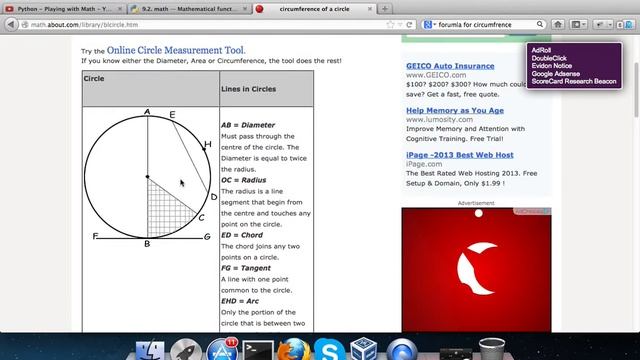The image size is (640, 360).
Task: Open the bookmarks menu toolbar button
Action: point(578,24)
